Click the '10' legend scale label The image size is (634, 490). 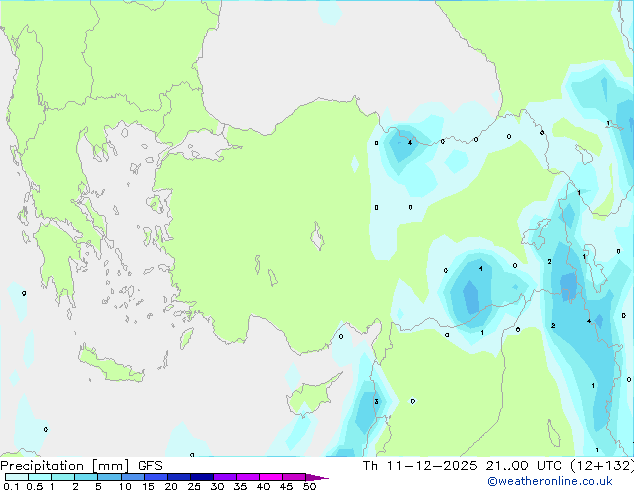coord(125,486)
